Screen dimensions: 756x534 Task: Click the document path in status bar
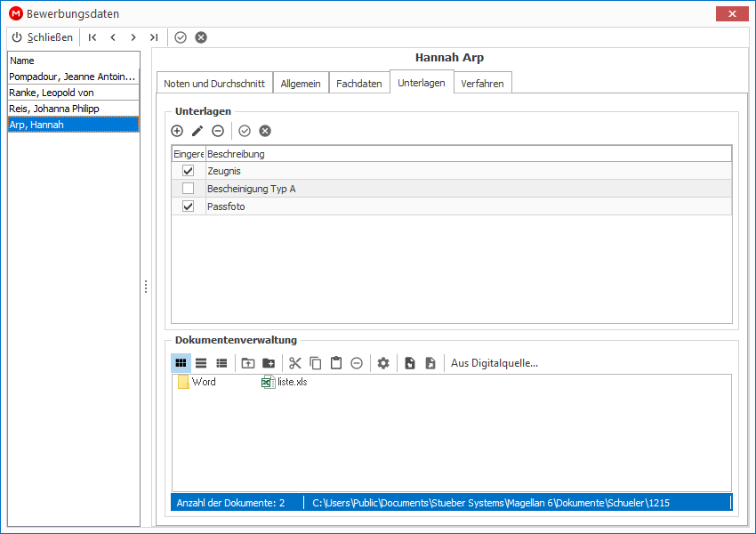(x=491, y=503)
